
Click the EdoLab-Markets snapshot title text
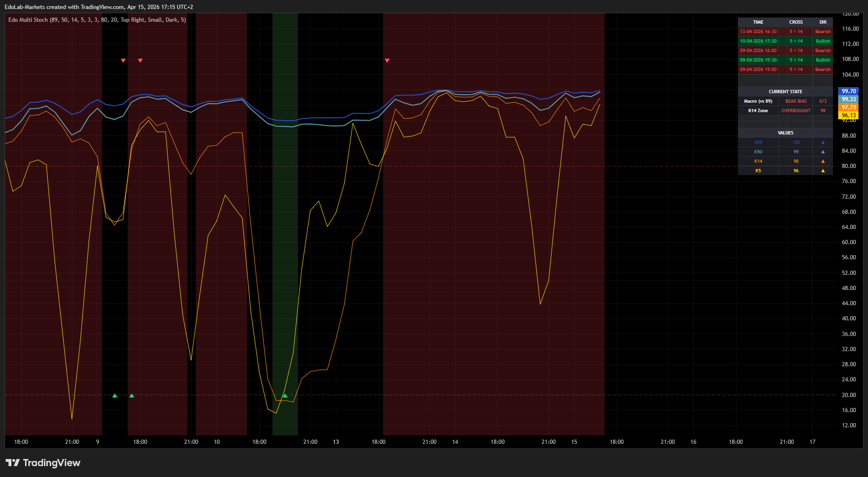(x=99, y=7)
